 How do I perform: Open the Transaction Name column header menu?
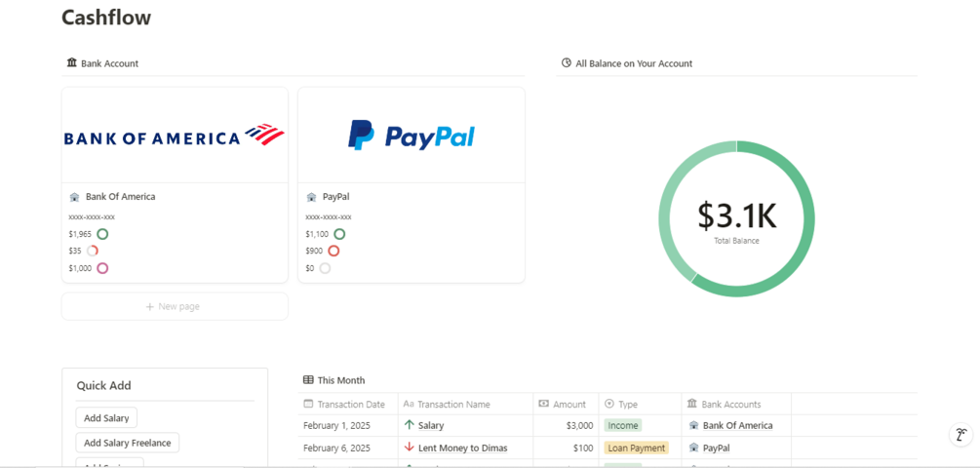tap(466, 405)
